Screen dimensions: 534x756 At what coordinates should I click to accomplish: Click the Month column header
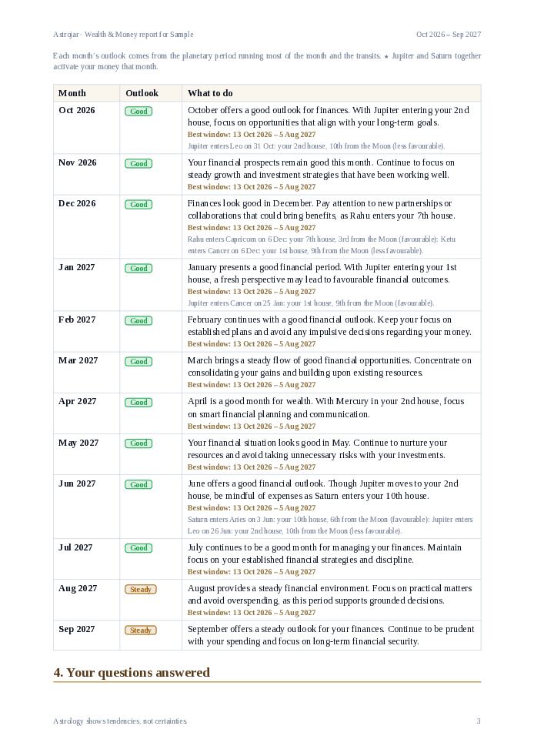(x=72, y=93)
